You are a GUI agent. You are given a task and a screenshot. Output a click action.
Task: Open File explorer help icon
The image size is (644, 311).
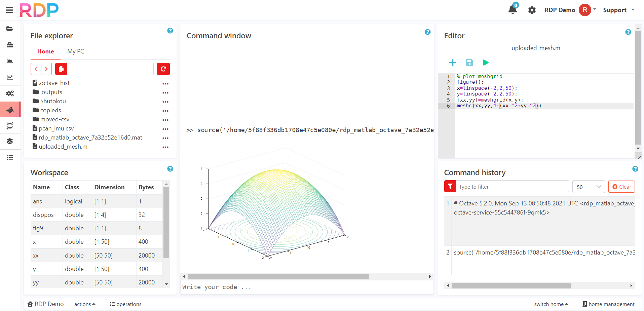[x=170, y=31]
